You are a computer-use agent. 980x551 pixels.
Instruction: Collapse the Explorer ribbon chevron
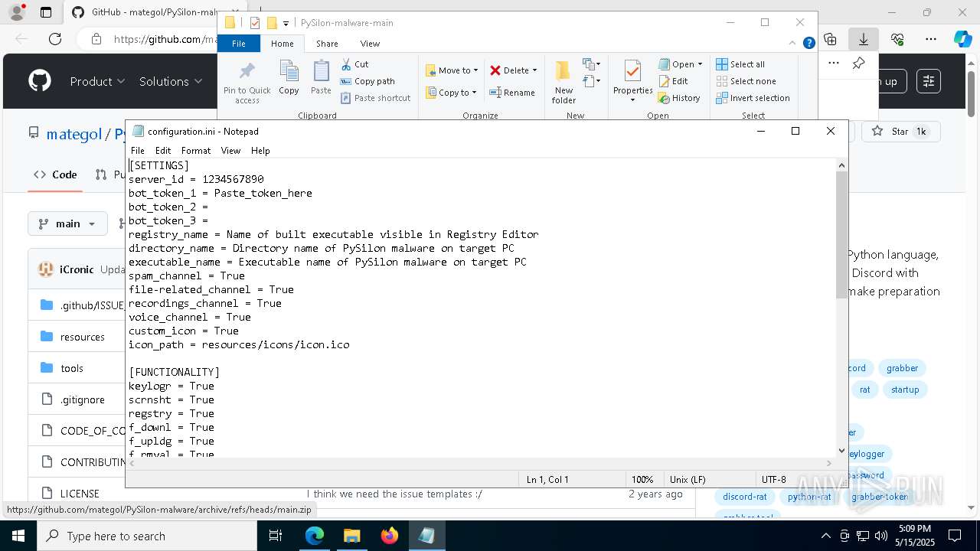pos(793,44)
